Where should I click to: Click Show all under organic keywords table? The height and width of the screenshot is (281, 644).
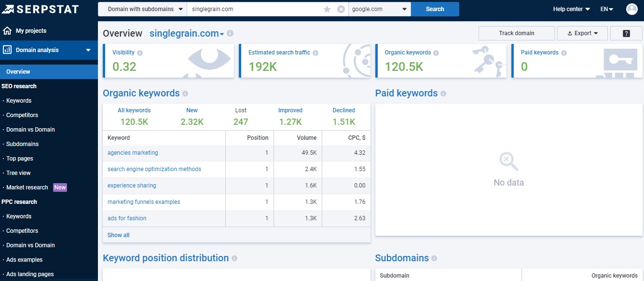click(119, 235)
